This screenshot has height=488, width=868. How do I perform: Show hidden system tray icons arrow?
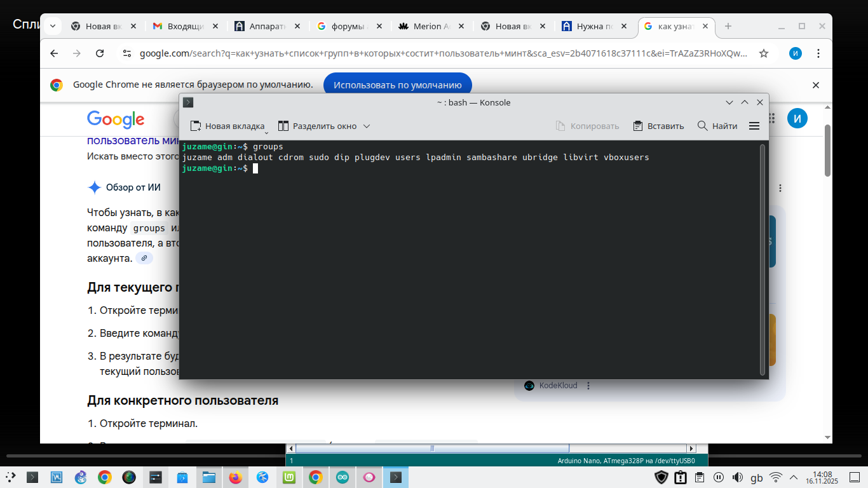click(x=794, y=477)
